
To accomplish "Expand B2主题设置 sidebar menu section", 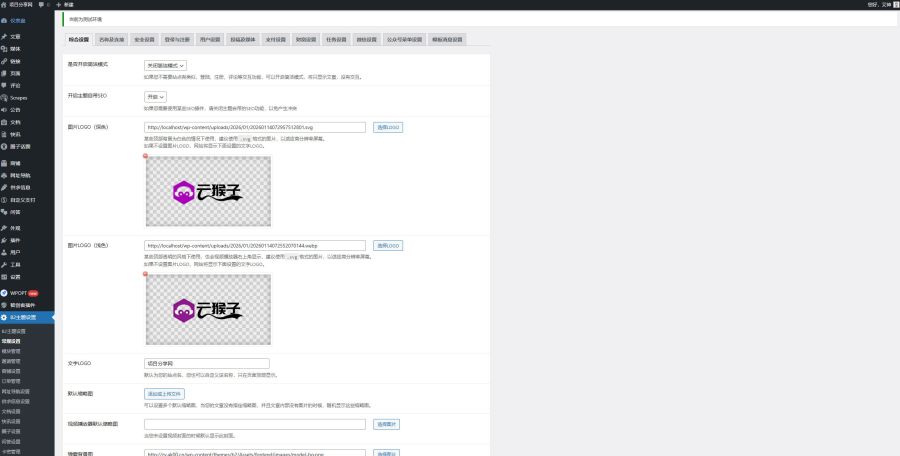I will [27, 317].
